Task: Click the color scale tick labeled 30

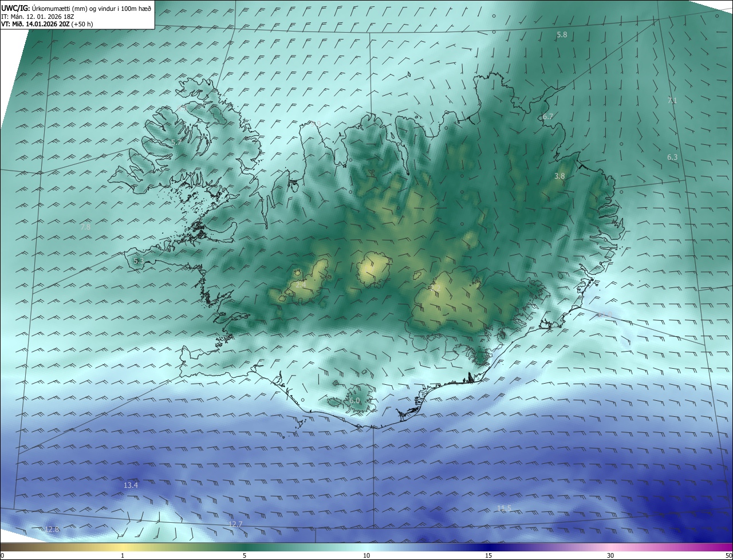Action: pyautogui.click(x=610, y=555)
